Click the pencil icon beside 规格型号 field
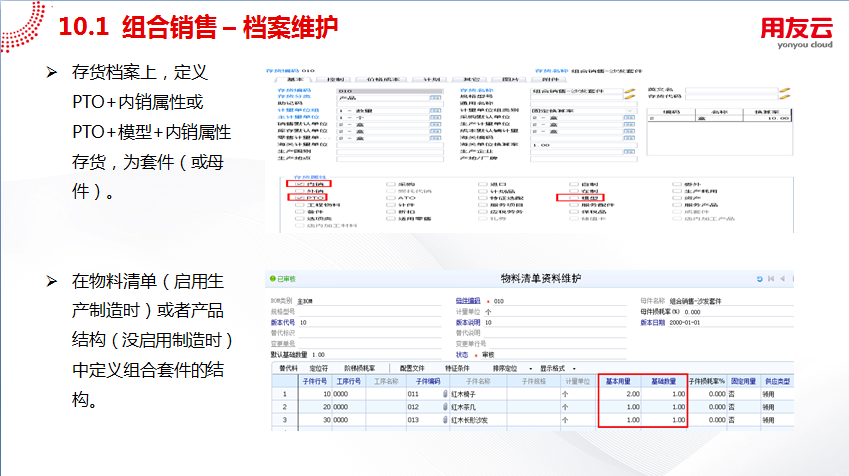The height and width of the screenshot is (476, 849). tap(629, 97)
